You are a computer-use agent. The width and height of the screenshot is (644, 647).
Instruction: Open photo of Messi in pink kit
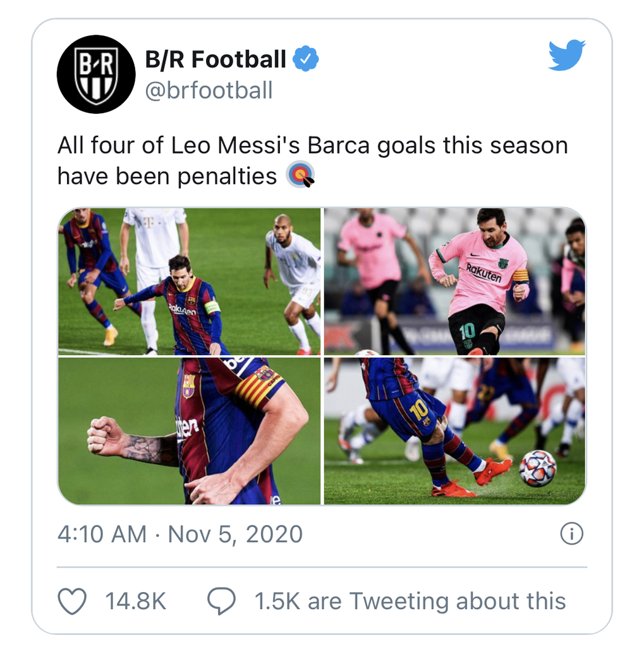tap(455, 281)
